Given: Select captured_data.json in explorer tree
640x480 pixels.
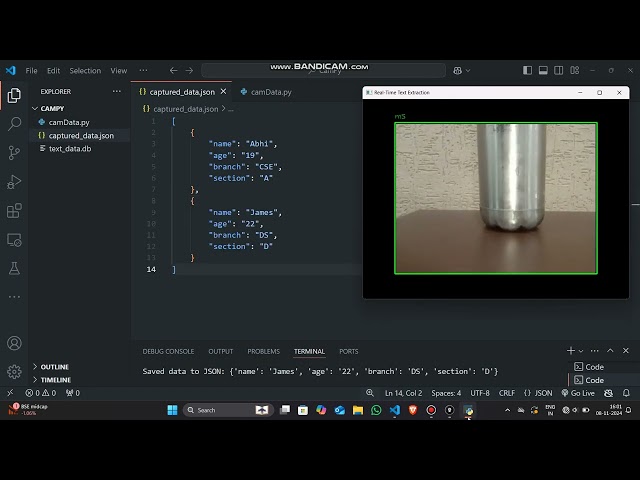Looking at the screenshot, I should (81, 136).
